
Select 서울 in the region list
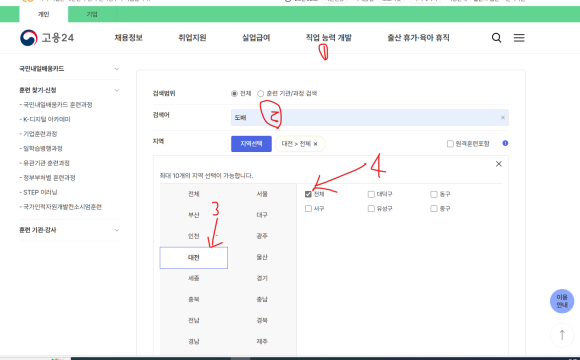click(x=262, y=194)
